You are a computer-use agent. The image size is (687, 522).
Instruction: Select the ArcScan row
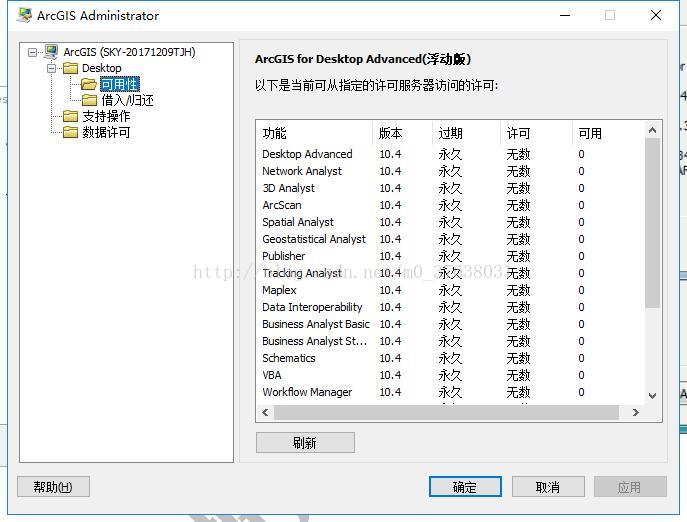click(x=450, y=205)
